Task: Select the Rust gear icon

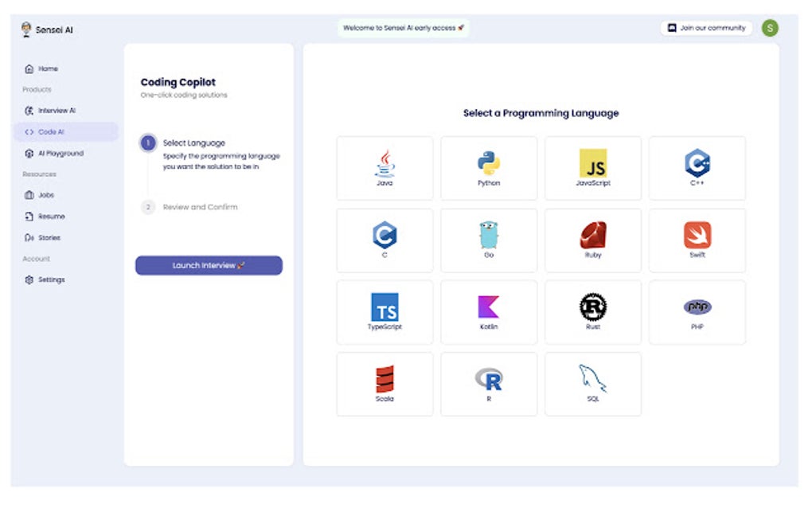Action: click(592, 311)
